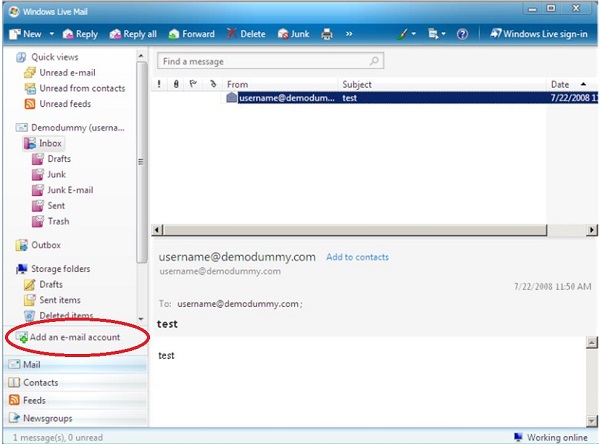Click Add to contacts link
The image size is (600, 444).
point(357,257)
